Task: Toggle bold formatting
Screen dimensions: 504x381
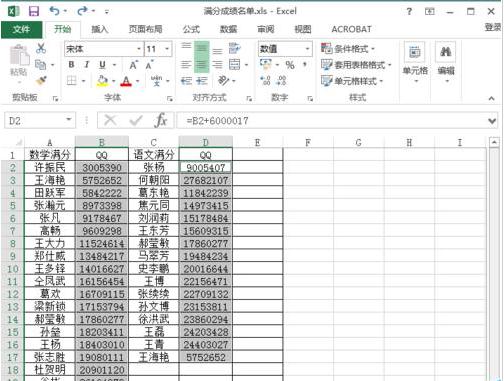Action: point(71,65)
